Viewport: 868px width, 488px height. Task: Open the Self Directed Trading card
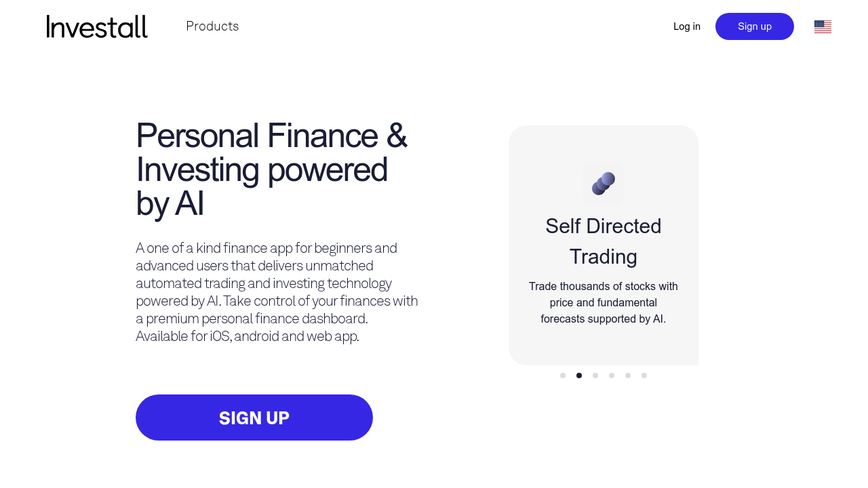point(603,245)
